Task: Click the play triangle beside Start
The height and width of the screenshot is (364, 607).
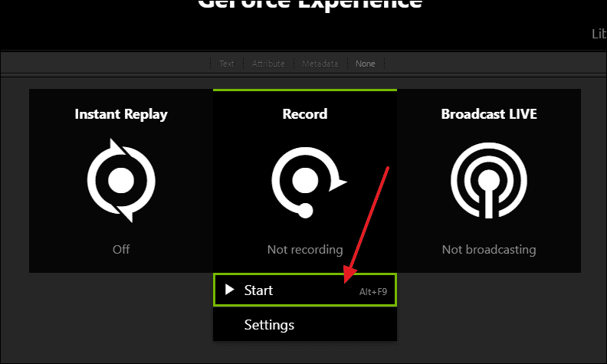Action: (x=230, y=289)
